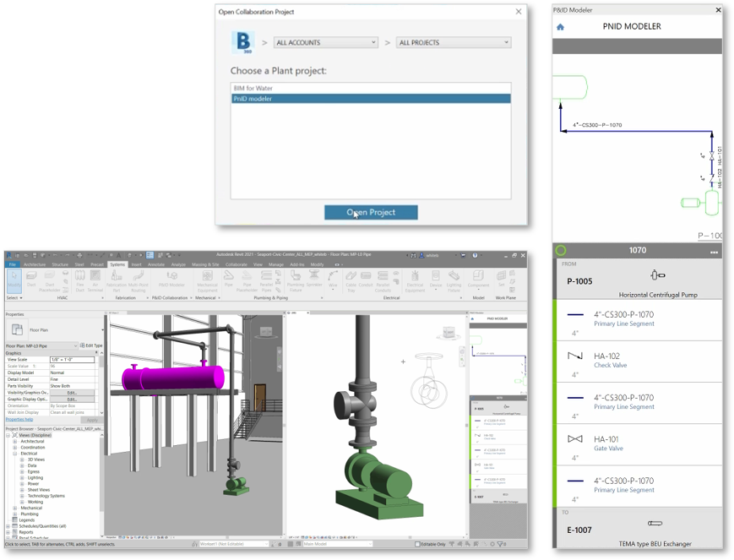Screen dimensions: 734x560
Task: Expand the Mechanical tree node
Action: pyautogui.click(x=15, y=508)
